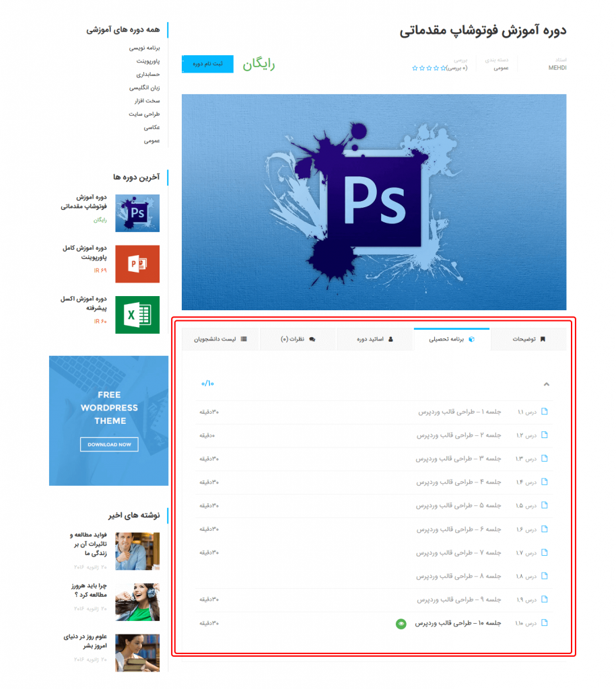Open lesson جلسه ۳ – طراحی قالب وردپرس
616x689 pixels.
pyautogui.click(x=458, y=459)
